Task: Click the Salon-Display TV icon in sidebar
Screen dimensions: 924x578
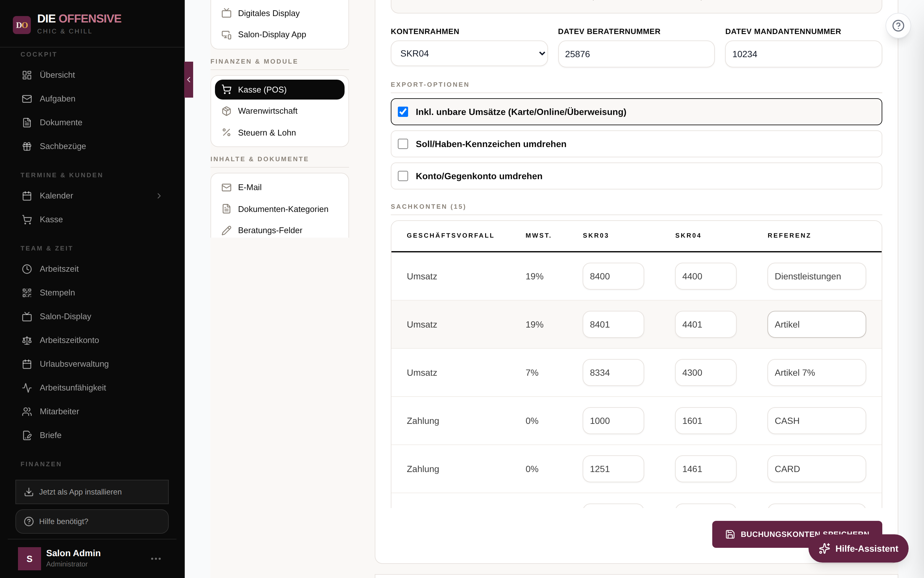Action: [27, 316]
